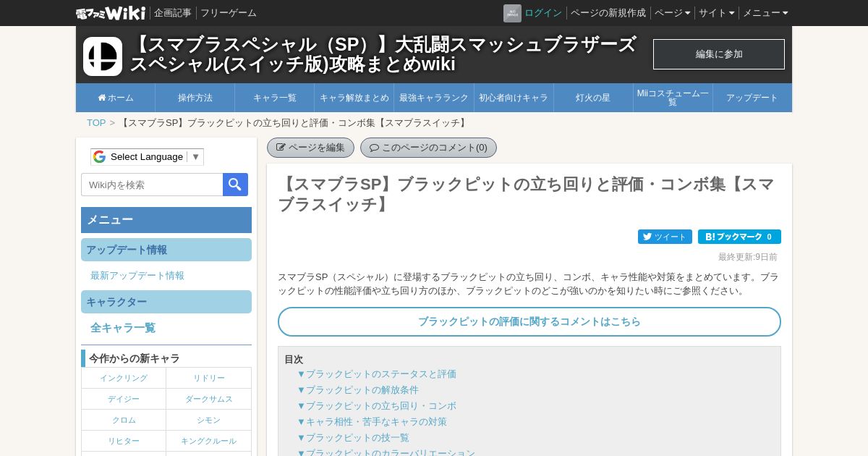The width and height of the screenshot is (868, 456).
Task: Click the Google icon in language selector
Action: 100,157
